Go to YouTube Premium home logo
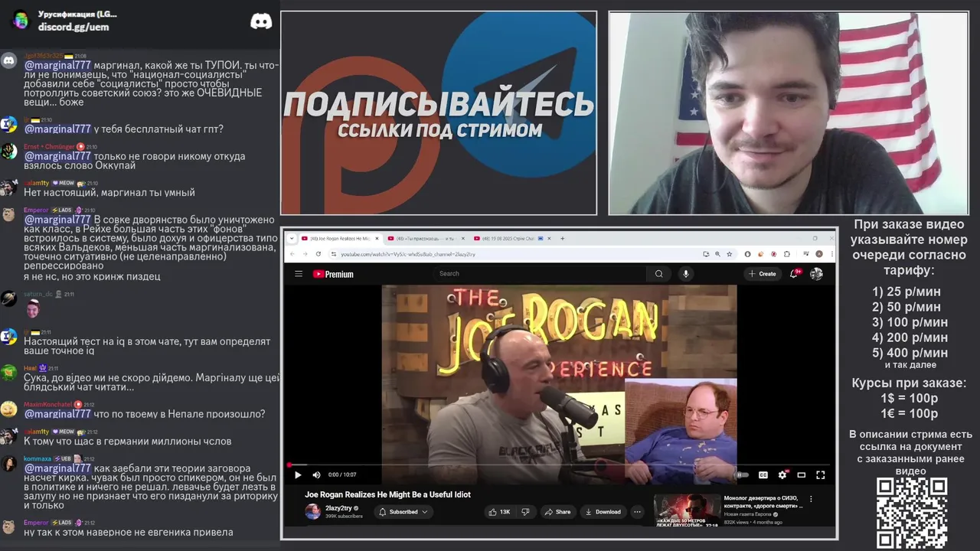Viewport: 980px width, 551px height. [x=333, y=274]
